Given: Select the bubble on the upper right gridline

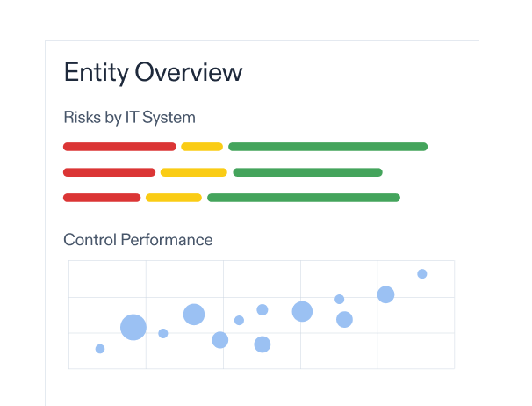Looking at the screenshot, I should 385,294.
